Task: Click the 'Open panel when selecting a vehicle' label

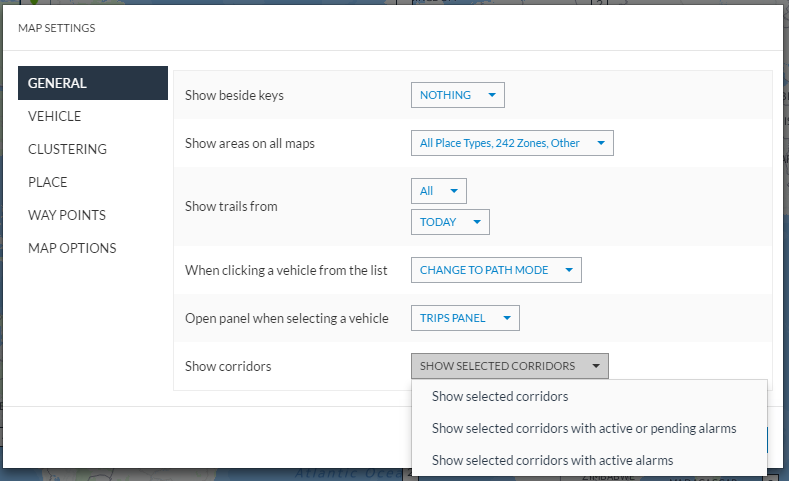Action: click(x=286, y=318)
